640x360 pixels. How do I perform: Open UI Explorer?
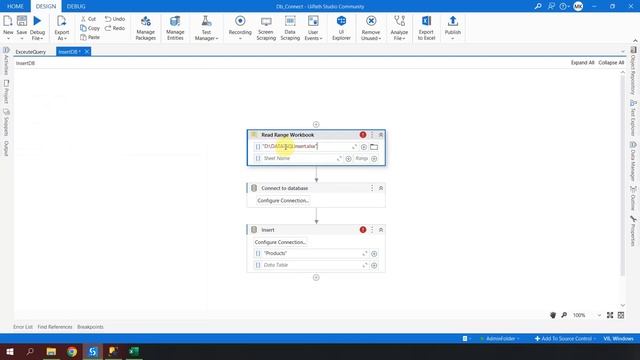[341, 27]
